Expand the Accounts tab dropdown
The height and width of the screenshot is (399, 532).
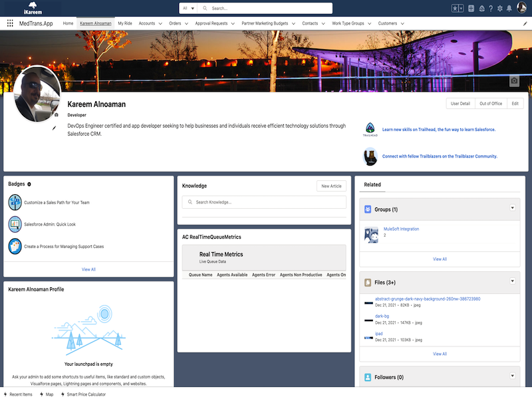point(160,24)
